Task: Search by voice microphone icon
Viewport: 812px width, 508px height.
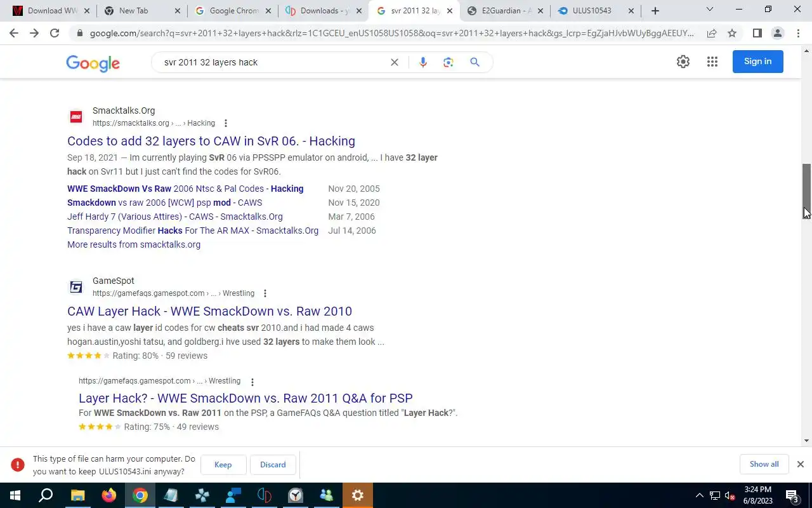Action: point(423,62)
